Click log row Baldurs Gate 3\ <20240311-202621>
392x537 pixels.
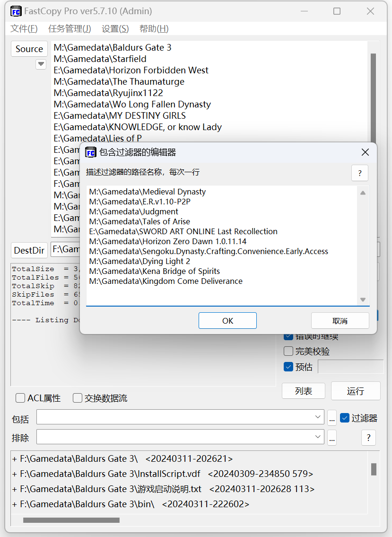[x=122, y=458]
